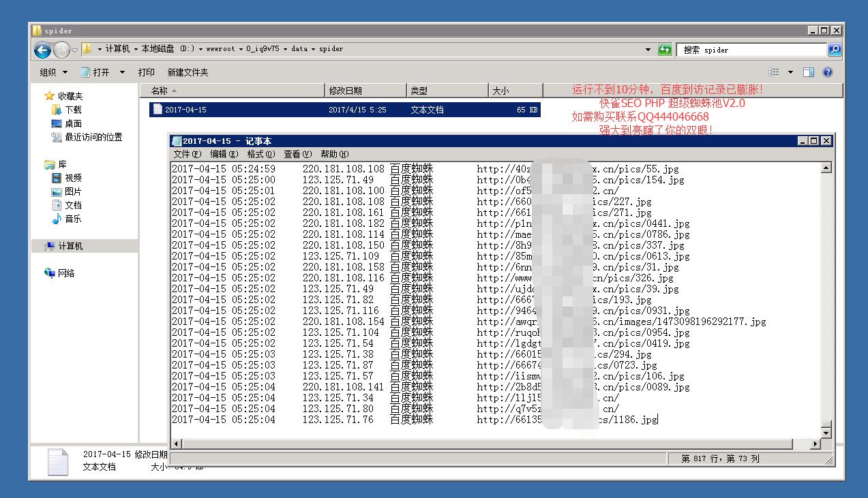Click the 打印 toolbar button
The image size is (868, 498).
[146, 72]
